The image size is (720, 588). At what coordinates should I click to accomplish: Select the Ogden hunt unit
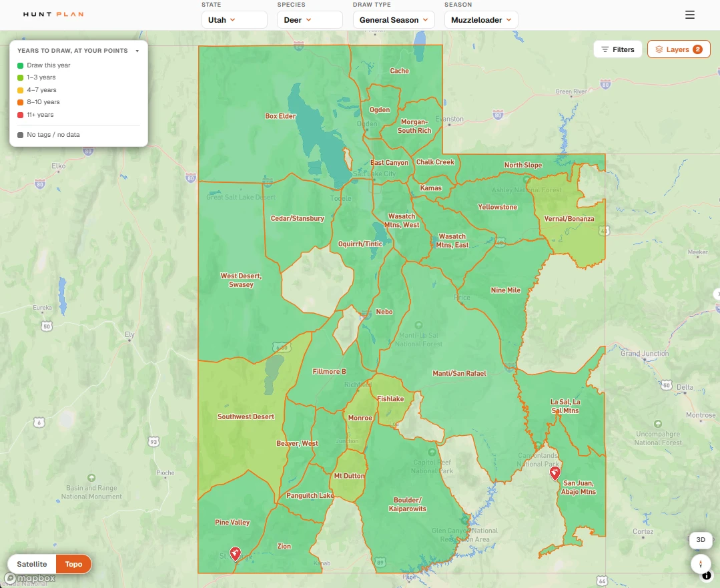pyautogui.click(x=380, y=109)
